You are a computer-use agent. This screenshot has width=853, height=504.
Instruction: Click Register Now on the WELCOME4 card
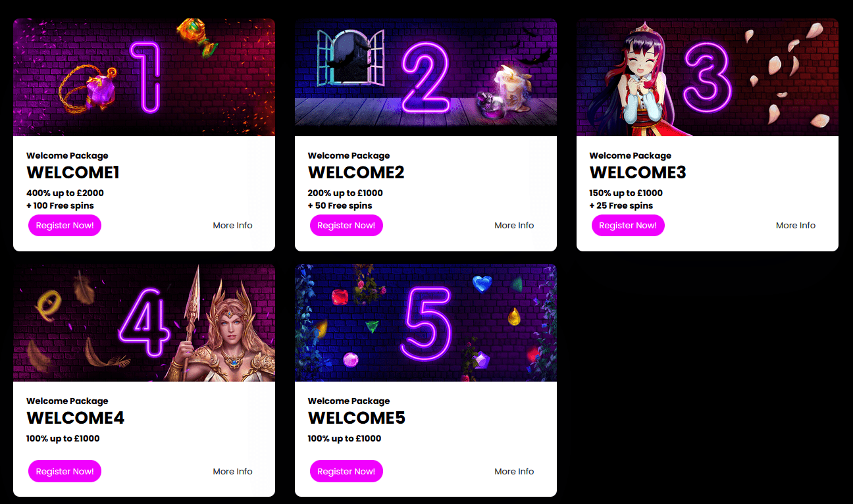(65, 471)
